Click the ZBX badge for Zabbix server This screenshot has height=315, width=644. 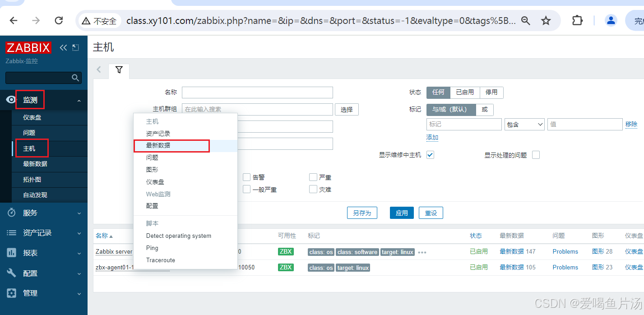286,252
